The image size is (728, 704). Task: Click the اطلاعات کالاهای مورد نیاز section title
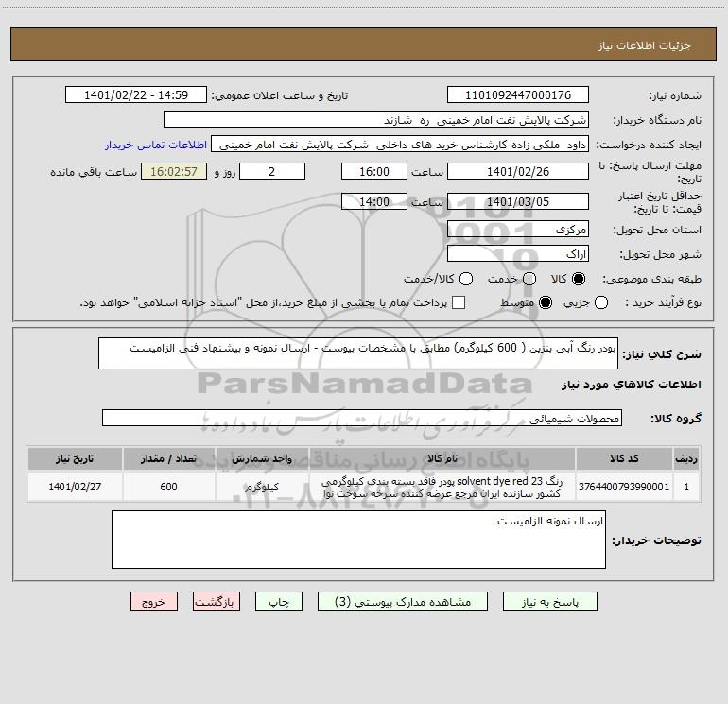pos(631,385)
